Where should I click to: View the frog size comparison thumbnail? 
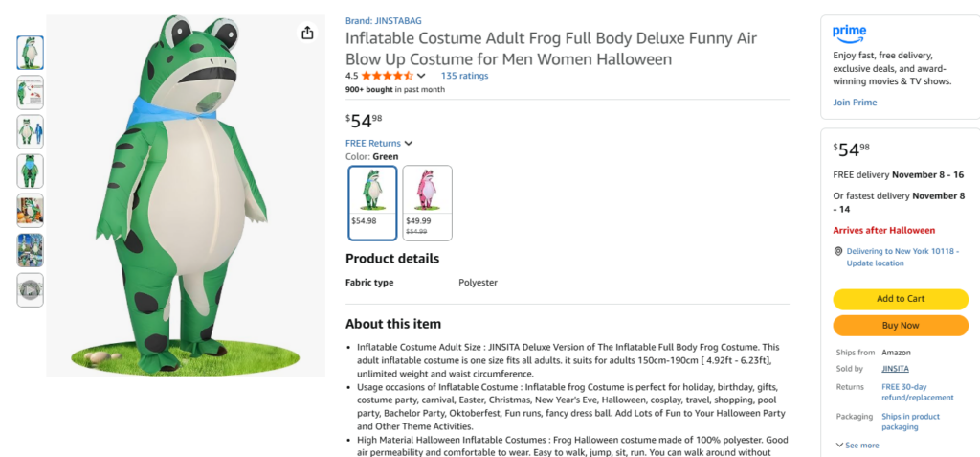(31, 131)
